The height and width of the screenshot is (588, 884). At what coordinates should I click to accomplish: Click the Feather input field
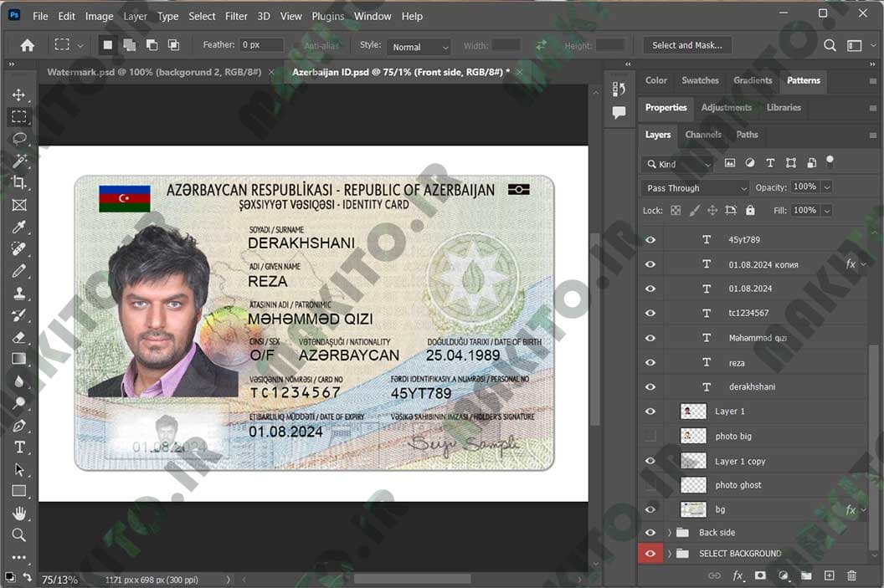tap(261, 44)
